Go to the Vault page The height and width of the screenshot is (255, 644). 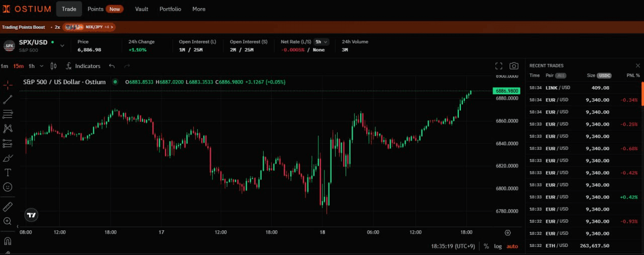141,9
